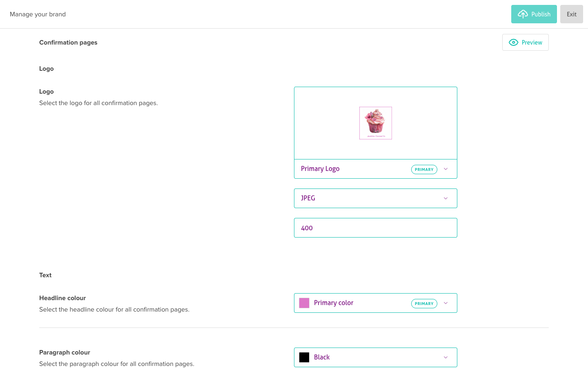Click the logo size field showing 400
Image resolution: width=588 pixels, height=368 pixels.
(x=376, y=228)
